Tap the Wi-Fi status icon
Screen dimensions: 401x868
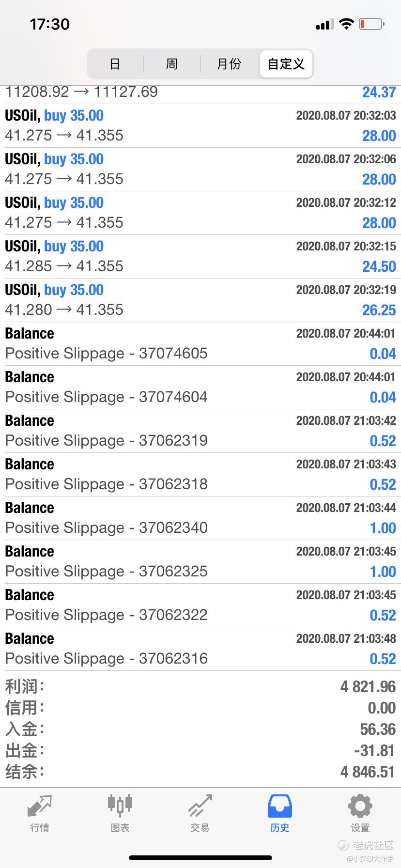[346, 24]
